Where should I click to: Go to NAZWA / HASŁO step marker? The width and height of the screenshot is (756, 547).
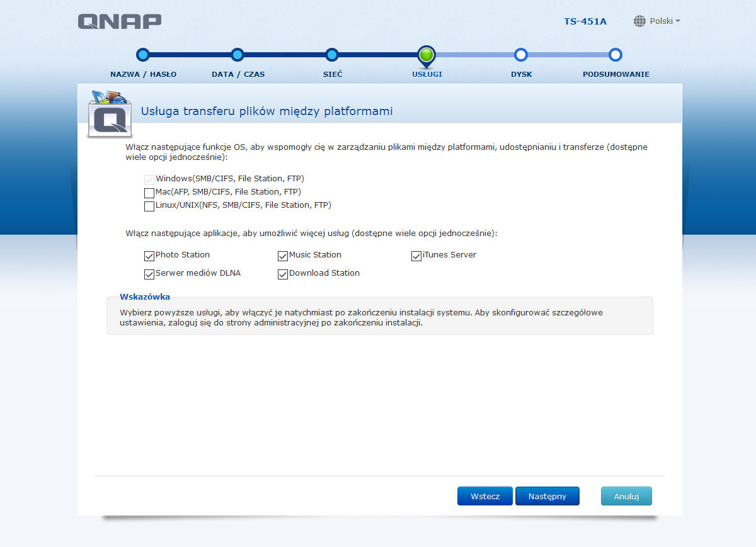tap(143, 55)
